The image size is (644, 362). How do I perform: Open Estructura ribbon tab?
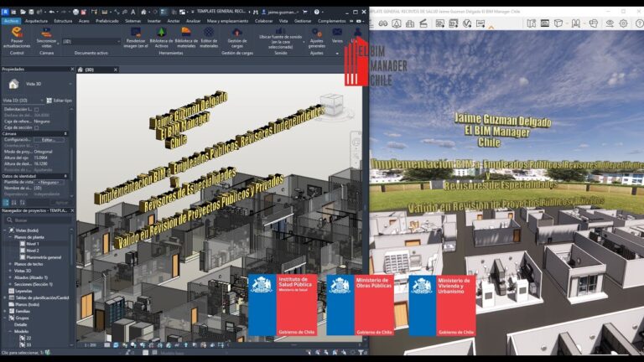(63, 21)
